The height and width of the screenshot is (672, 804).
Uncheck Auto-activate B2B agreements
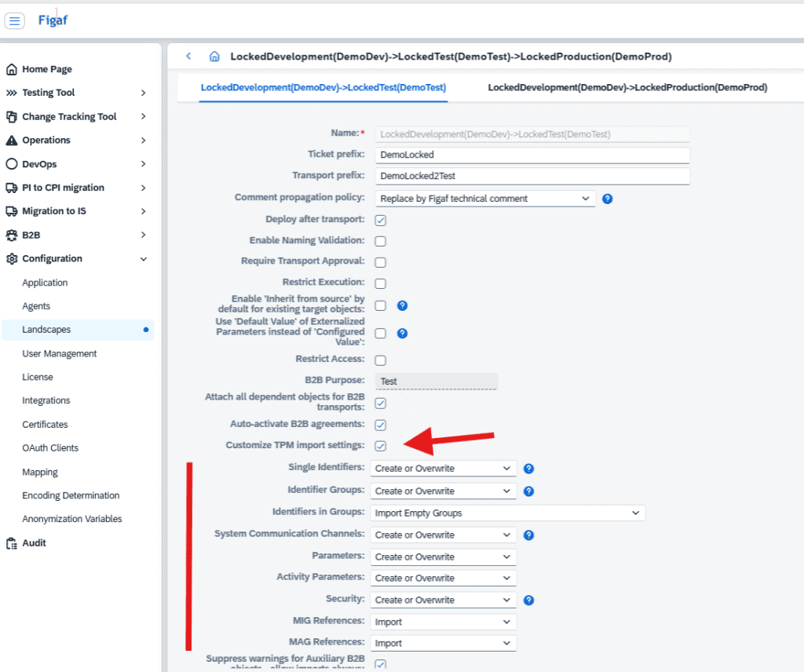click(x=381, y=425)
